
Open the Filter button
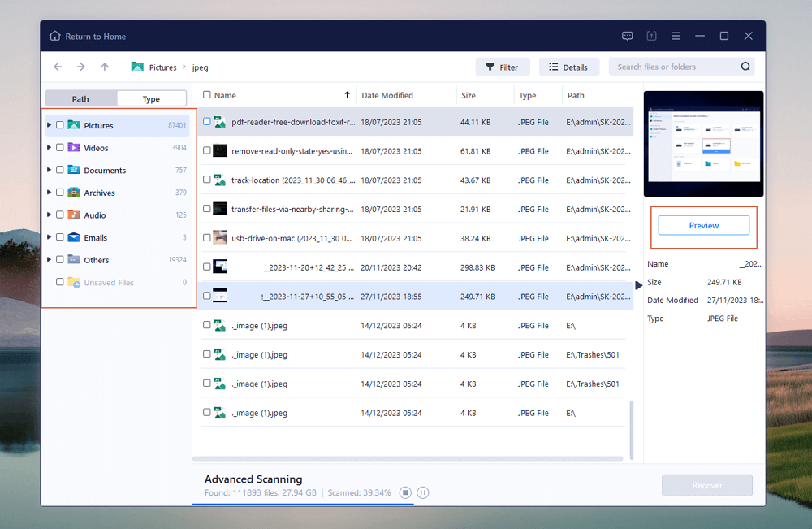click(x=502, y=67)
